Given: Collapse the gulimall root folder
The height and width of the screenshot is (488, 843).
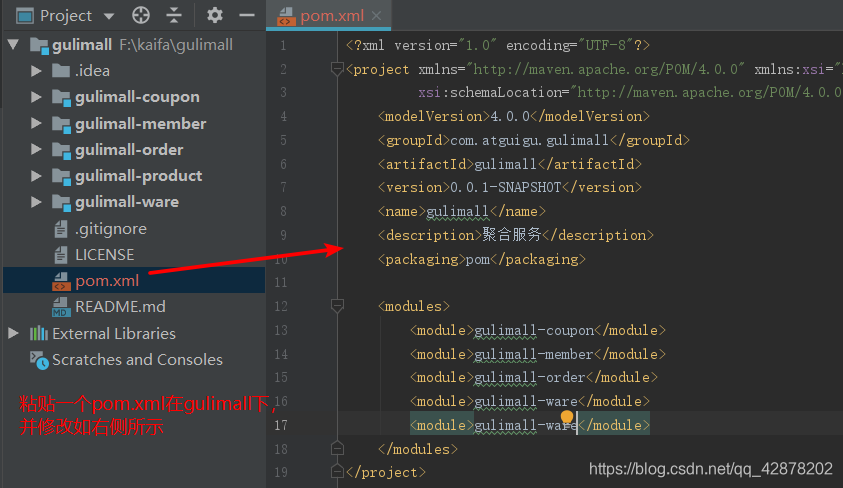Looking at the screenshot, I should [x=13, y=45].
